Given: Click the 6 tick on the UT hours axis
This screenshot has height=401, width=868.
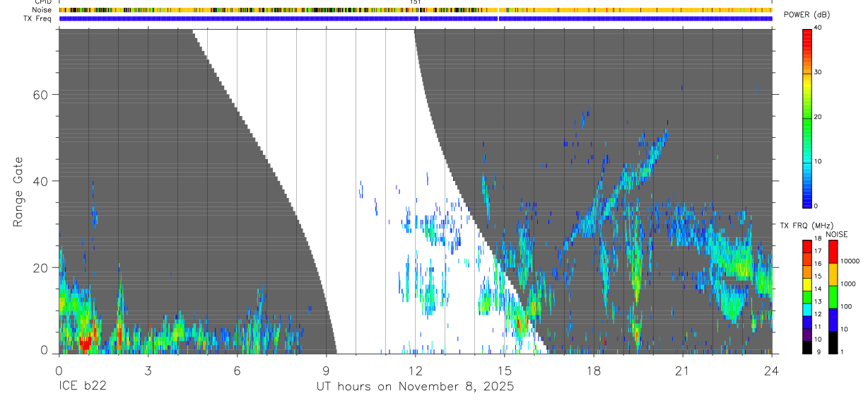Looking at the screenshot, I should click(237, 371).
